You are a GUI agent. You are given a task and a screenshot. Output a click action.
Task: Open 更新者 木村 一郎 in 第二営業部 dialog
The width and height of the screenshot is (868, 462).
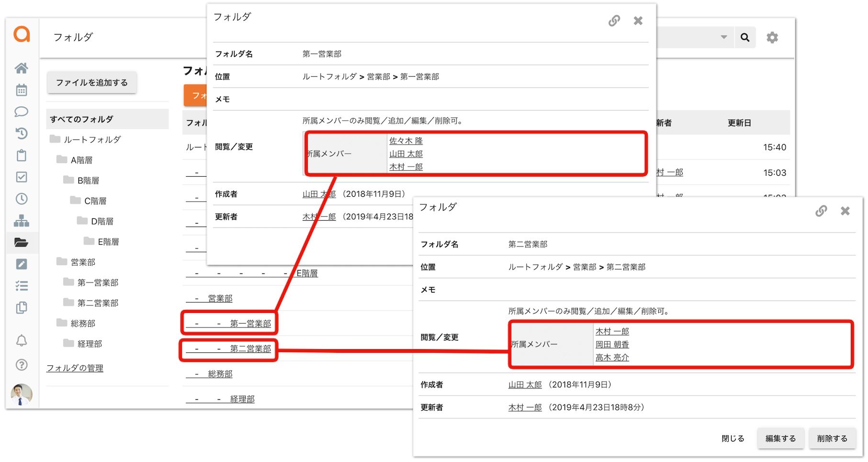[x=525, y=407]
